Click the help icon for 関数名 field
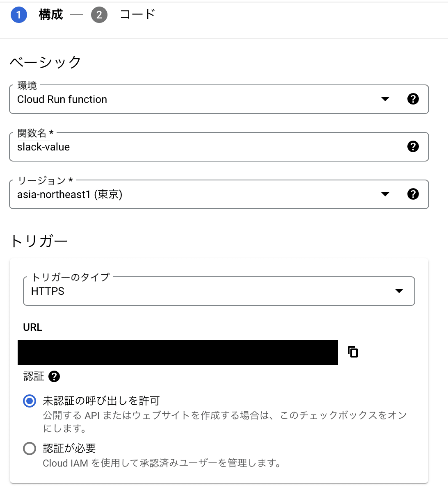The height and width of the screenshot is (501, 448). [x=413, y=146]
